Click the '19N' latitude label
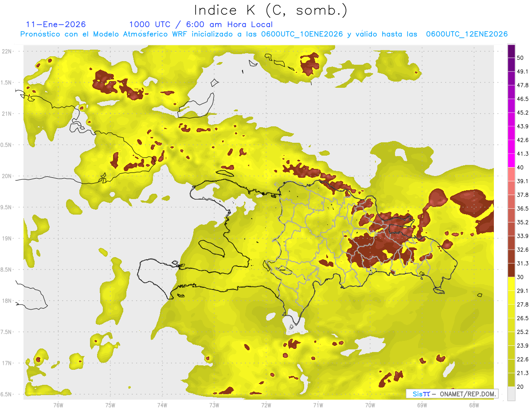 point(6,239)
